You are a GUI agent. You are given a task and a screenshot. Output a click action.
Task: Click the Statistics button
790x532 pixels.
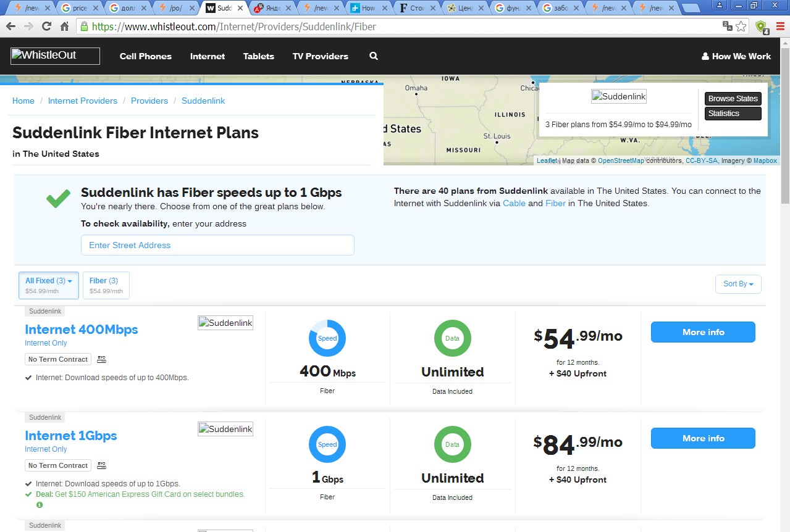(x=733, y=114)
